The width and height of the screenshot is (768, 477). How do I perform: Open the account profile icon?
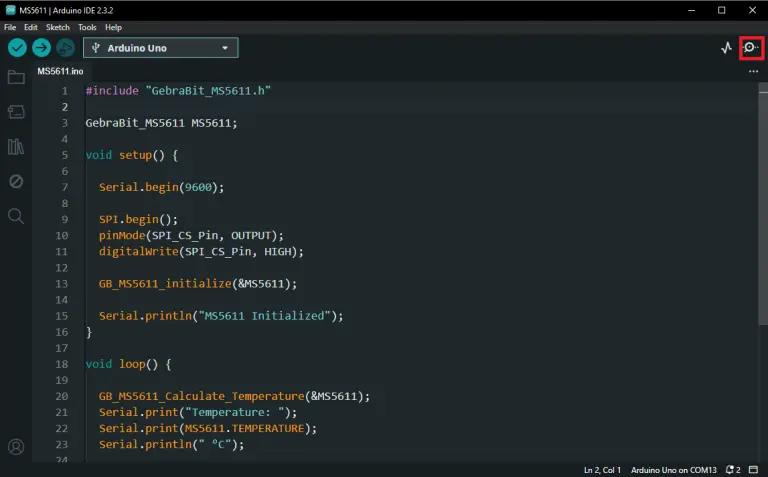[x=16, y=447]
